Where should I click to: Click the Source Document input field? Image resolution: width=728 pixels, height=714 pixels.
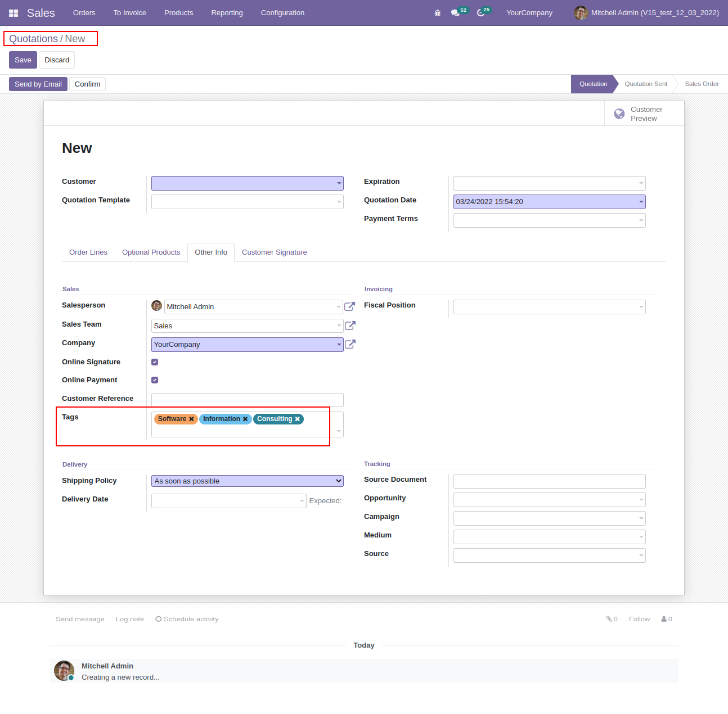point(550,481)
